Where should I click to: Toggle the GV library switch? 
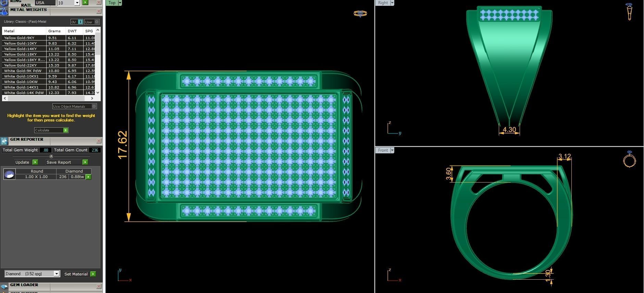pos(77,22)
